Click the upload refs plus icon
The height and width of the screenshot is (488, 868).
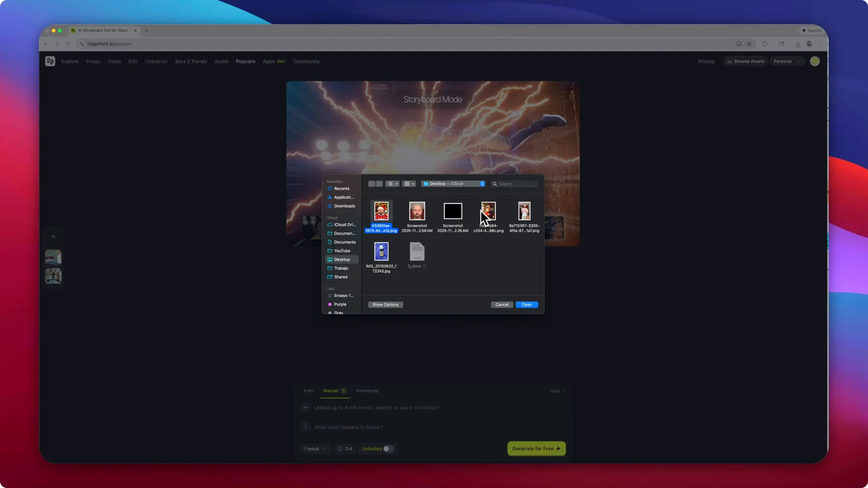pos(305,407)
